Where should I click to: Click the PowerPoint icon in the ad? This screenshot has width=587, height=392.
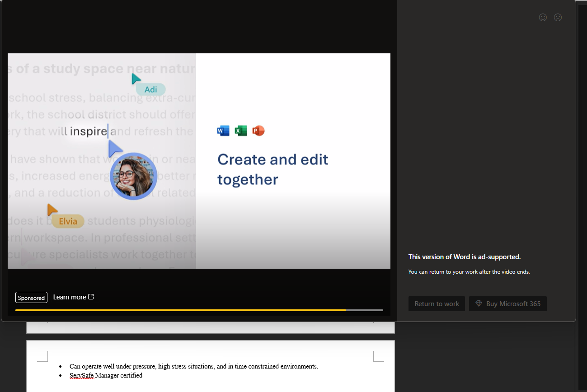click(x=258, y=131)
